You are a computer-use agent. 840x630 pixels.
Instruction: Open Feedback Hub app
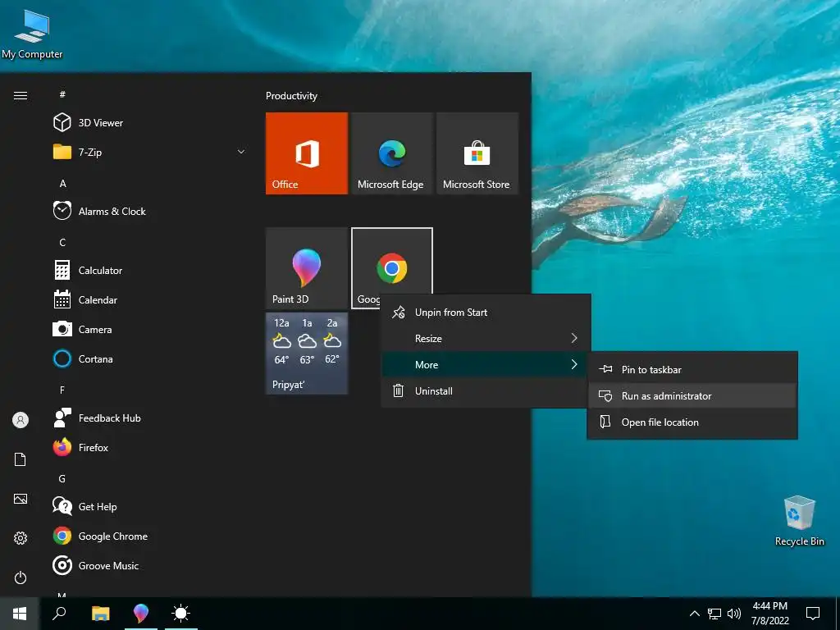[150, 418]
